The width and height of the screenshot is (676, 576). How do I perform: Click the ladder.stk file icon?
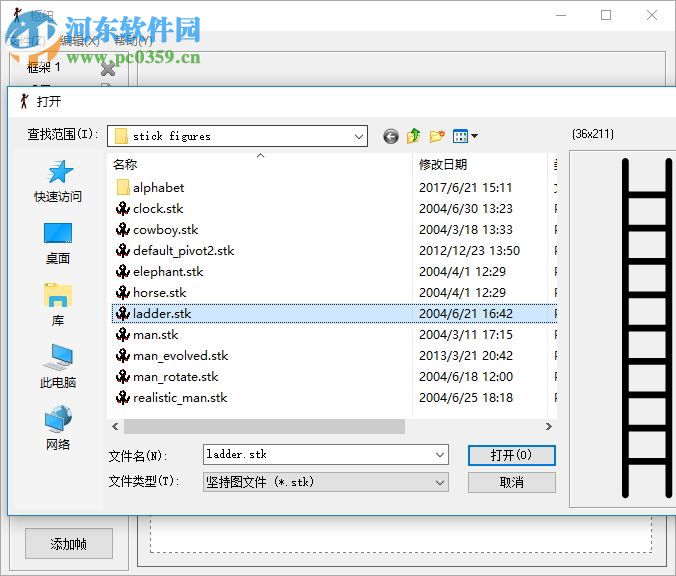tap(123, 313)
